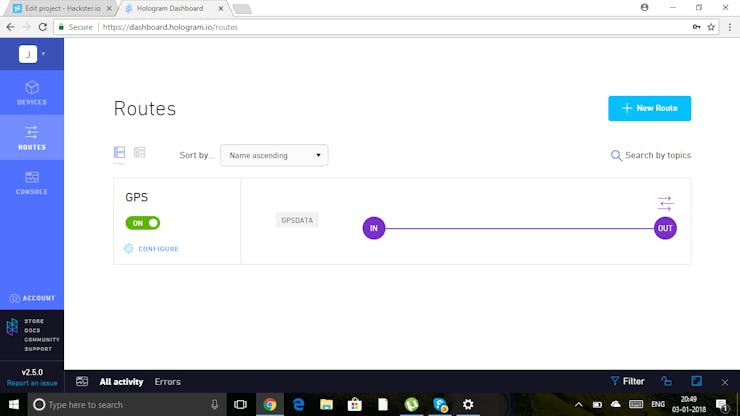This screenshot has width=740, height=416.
Task: Click the route arrows icon above OUT
Action: [665, 204]
